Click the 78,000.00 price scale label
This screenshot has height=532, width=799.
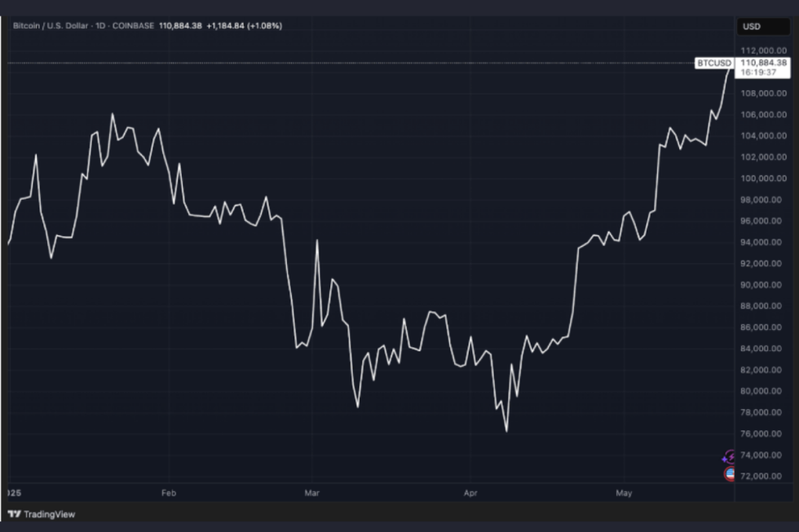[x=761, y=412]
